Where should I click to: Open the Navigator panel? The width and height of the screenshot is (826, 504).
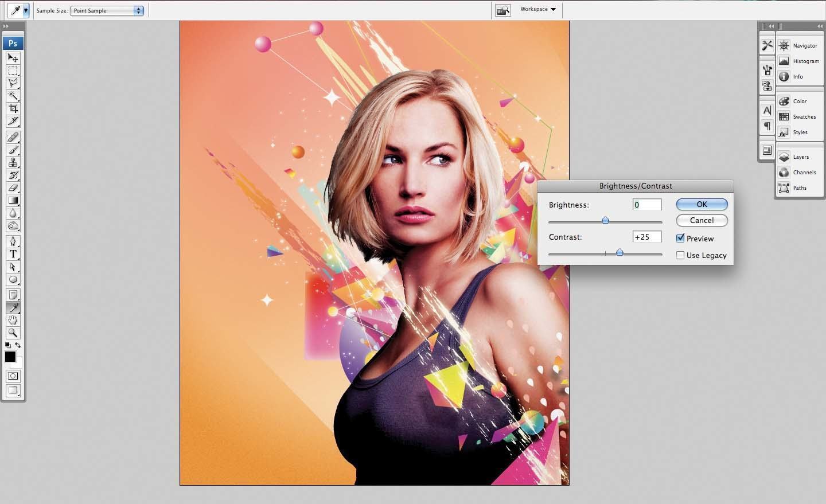[x=800, y=45]
